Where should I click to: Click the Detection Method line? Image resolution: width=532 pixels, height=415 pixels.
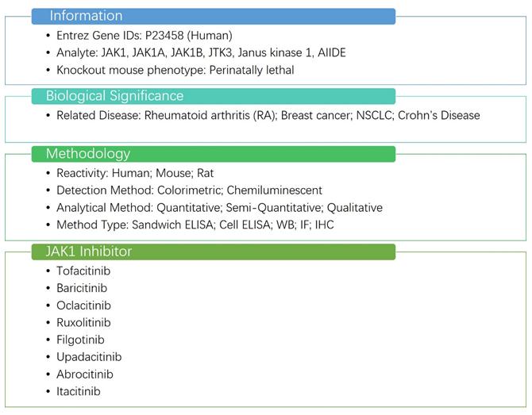coord(189,190)
